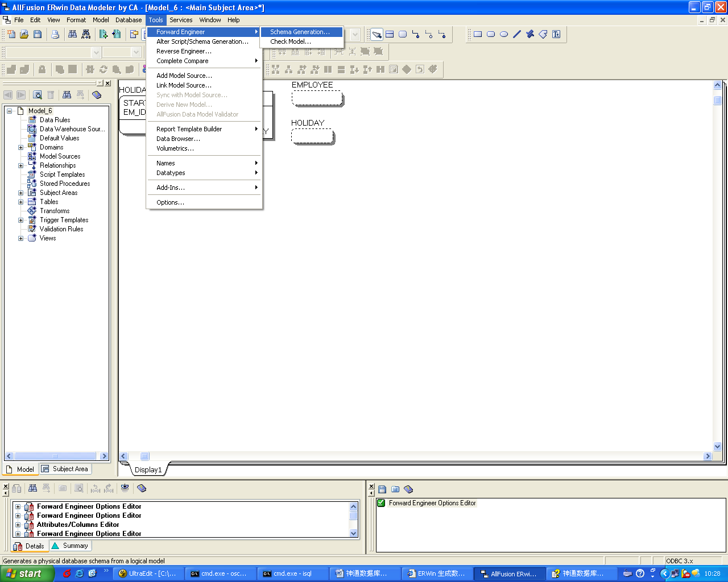Select the Ellipse shape tool
This screenshot has height=582, width=728.
point(504,35)
